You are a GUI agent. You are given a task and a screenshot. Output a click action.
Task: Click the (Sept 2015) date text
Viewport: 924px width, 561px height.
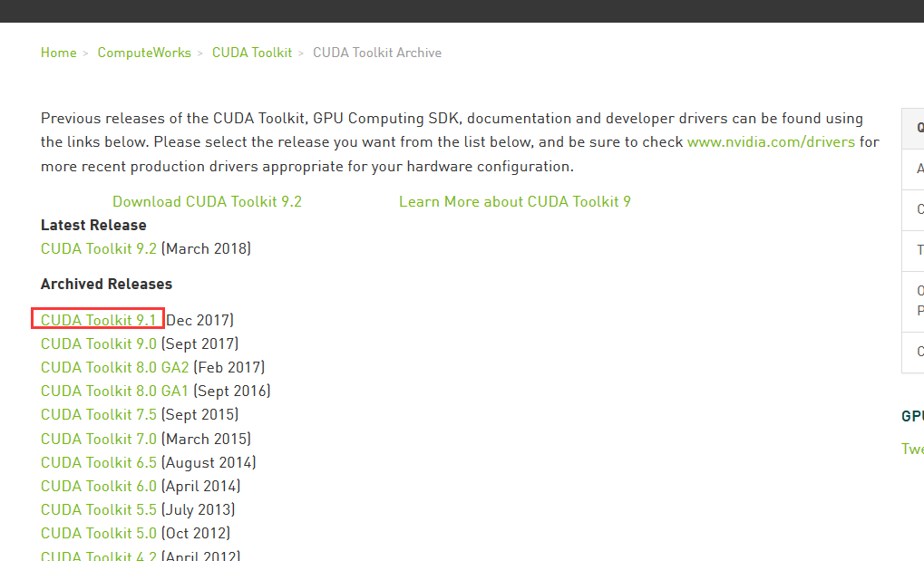pos(199,414)
